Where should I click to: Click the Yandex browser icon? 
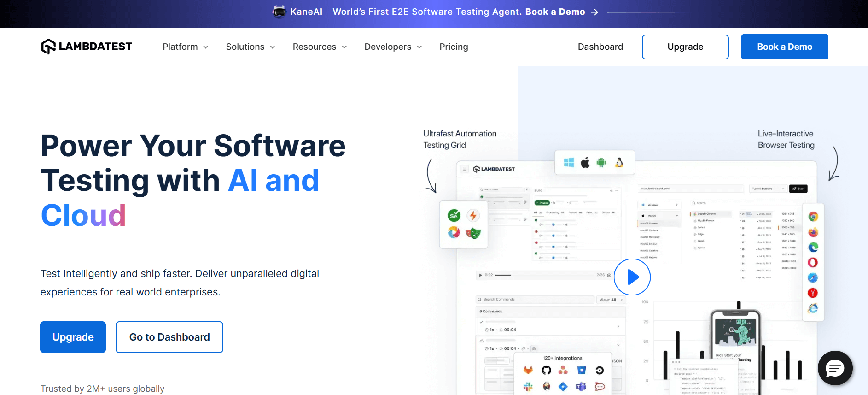coord(813,293)
